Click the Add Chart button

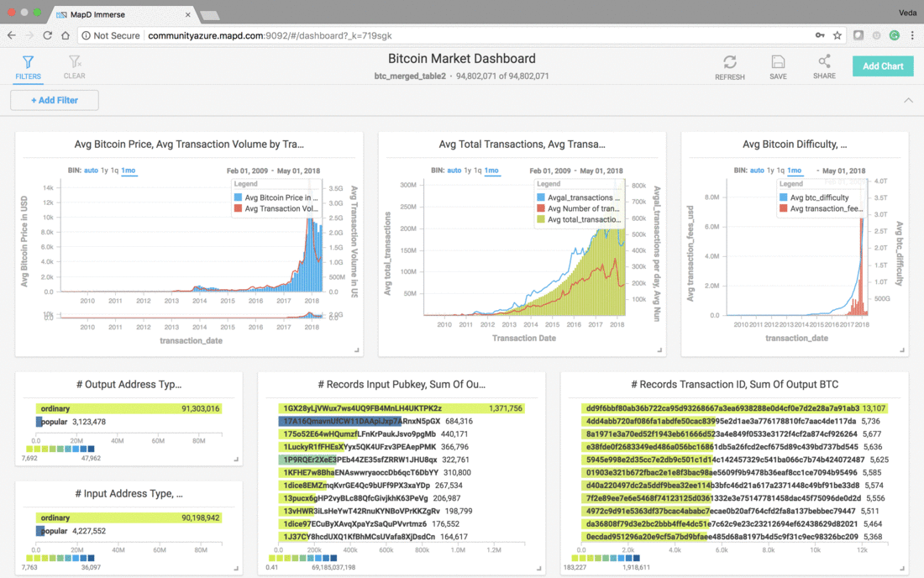883,66
